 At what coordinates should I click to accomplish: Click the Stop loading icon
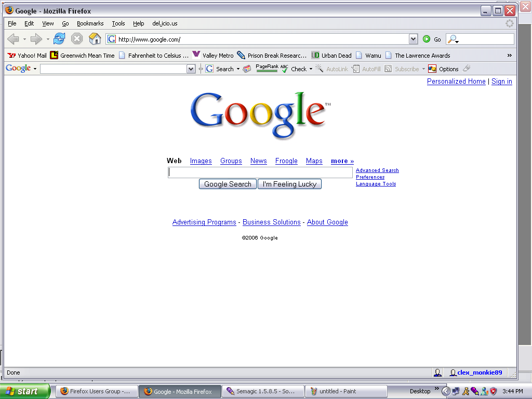pos(77,38)
